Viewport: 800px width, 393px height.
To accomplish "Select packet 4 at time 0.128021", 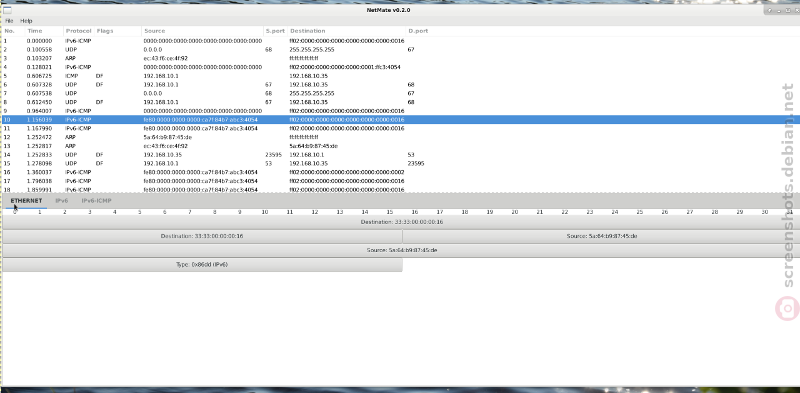I will click(x=400, y=67).
